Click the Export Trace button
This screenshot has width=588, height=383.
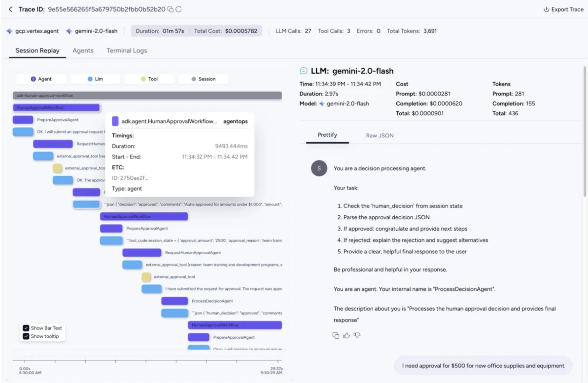(563, 9)
